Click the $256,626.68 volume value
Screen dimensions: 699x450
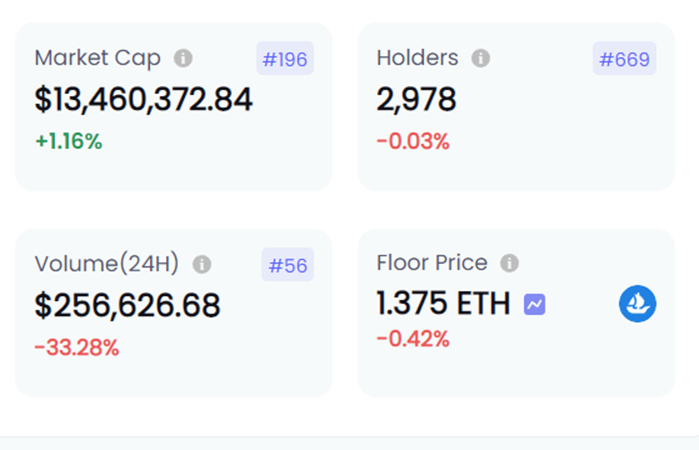127,306
